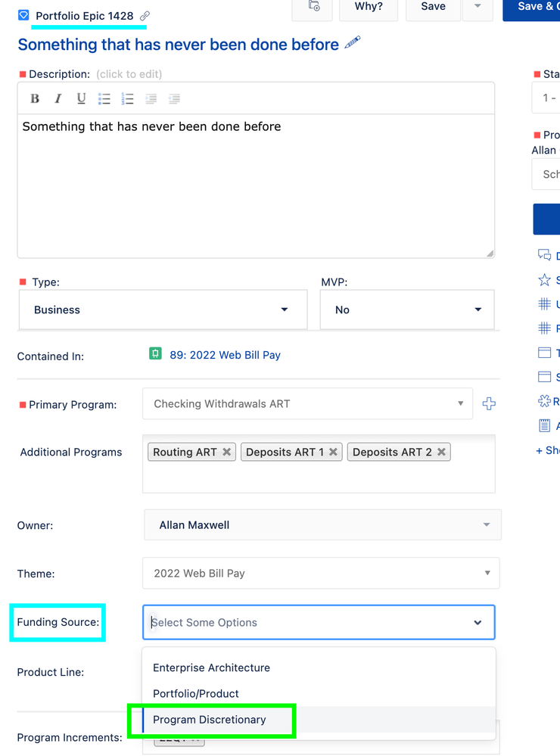Click the second window icon in right sidebar
Screen dimensions: 560x756
pos(544,377)
